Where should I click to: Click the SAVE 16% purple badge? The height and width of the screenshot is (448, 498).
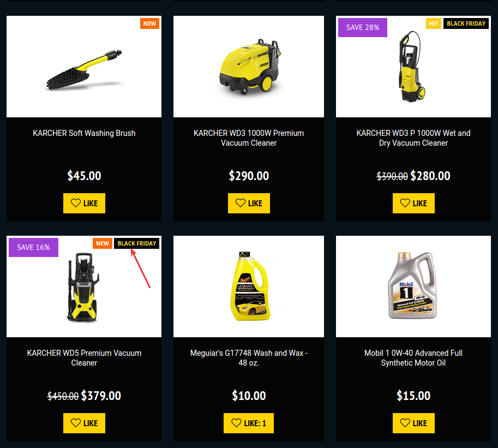click(x=33, y=248)
